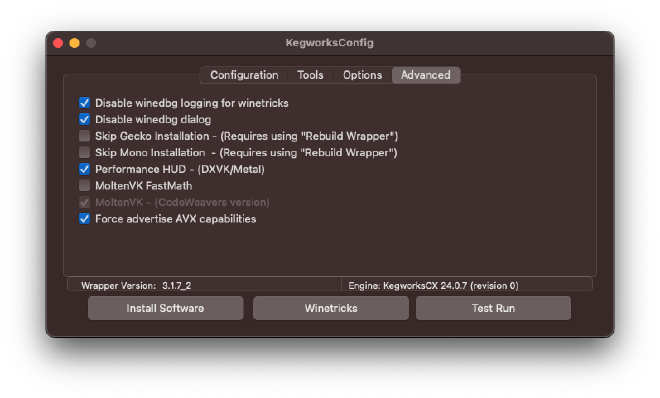Viewport: 660px width, 398px height.
Task: Toggle Disable winedbg dialog checkbox
Action: 85,119
